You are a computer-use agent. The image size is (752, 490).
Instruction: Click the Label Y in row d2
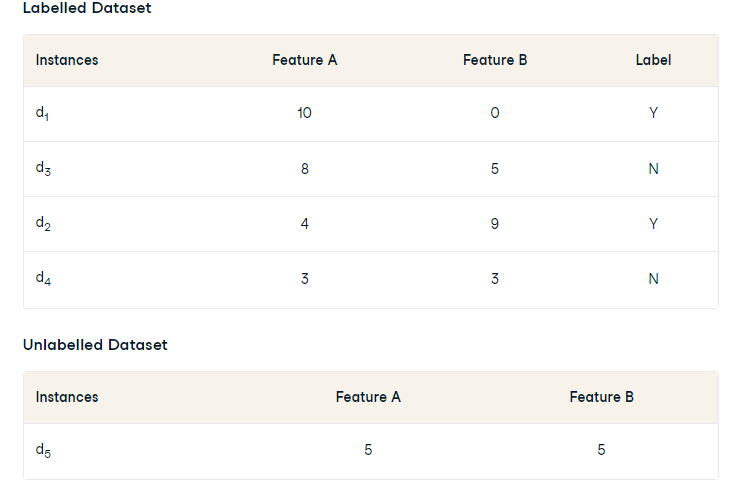click(x=653, y=224)
